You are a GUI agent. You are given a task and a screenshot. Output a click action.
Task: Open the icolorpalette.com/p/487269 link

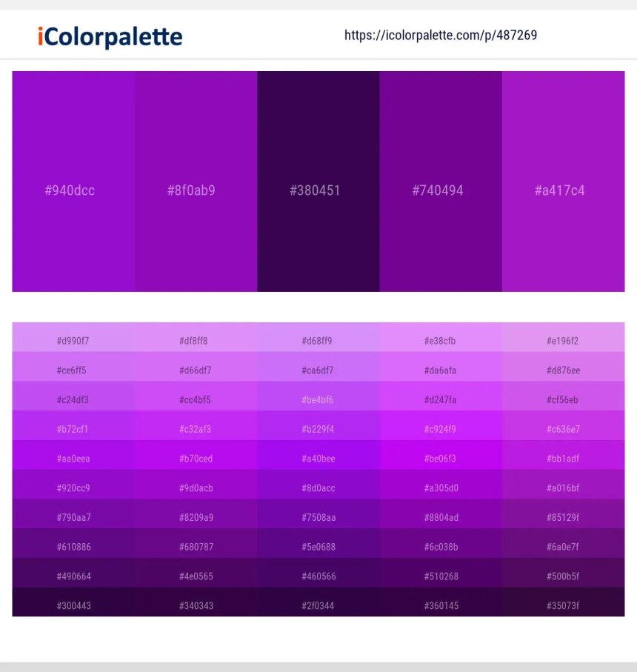[441, 35]
